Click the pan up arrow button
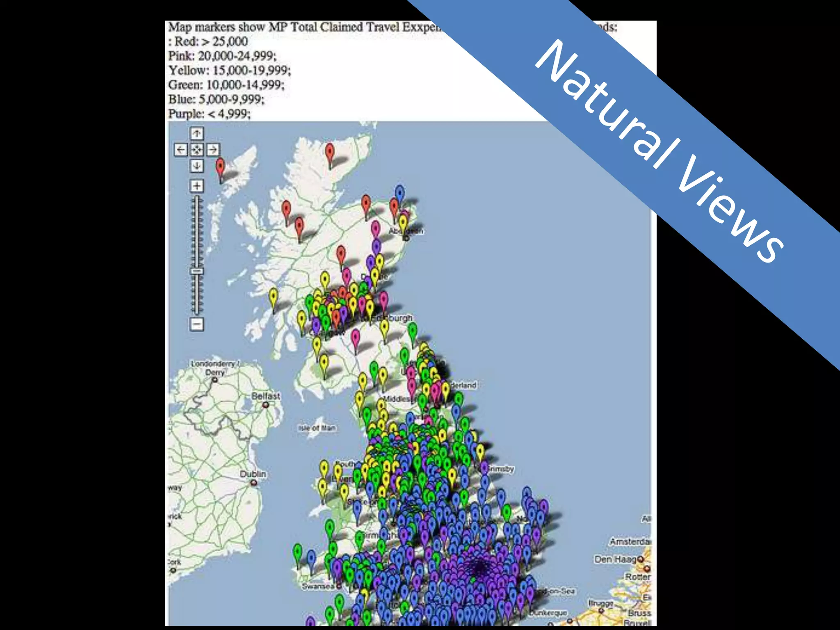The width and height of the screenshot is (840, 630). click(x=197, y=133)
